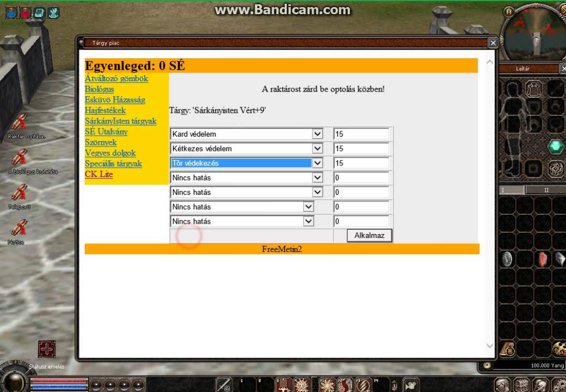Select the white ridged stone in inventory

pos(507,259)
